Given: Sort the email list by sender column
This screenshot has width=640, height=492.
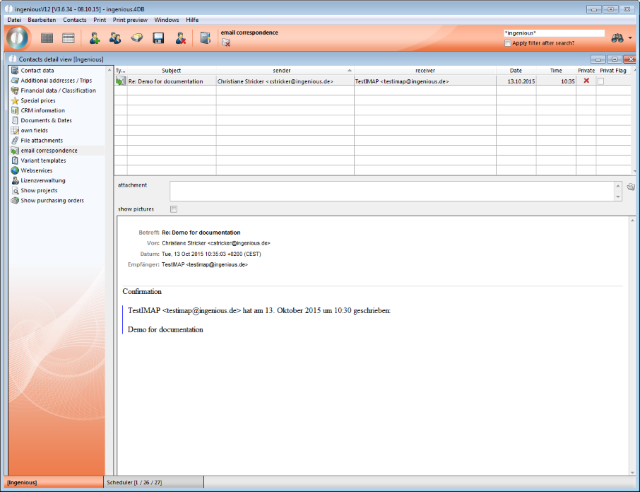Looking at the screenshot, I should tap(284, 71).
